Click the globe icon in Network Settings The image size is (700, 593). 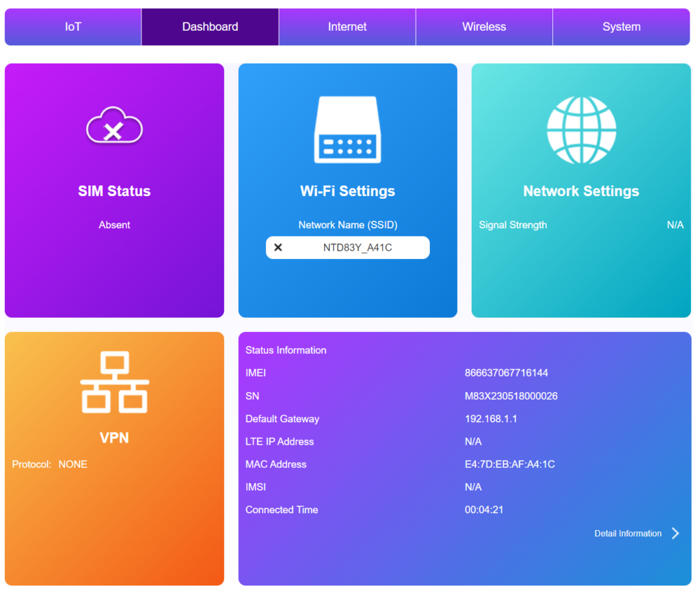pos(581,130)
